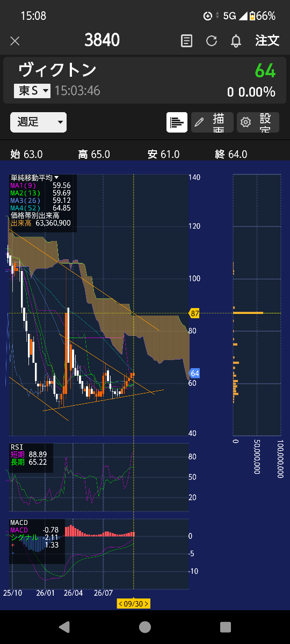The height and width of the screenshot is (644, 290).
Task: Tap the MA1(9) value 59.56
Action: coord(61,185)
